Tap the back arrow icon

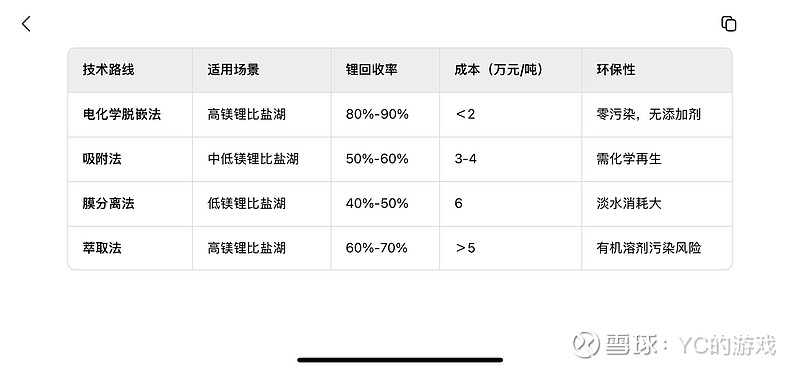pyautogui.click(x=26, y=23)
